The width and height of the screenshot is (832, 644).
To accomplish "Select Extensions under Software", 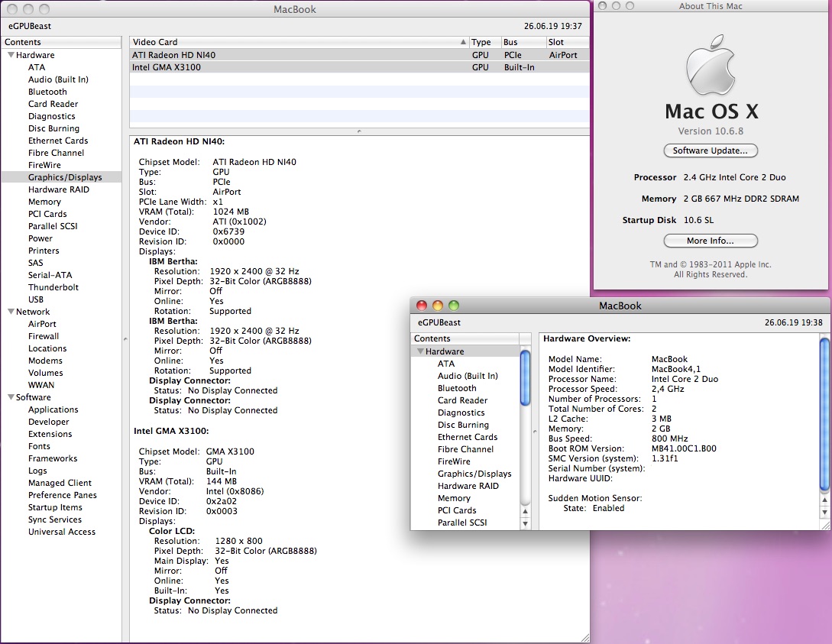I will pos(50,433).
